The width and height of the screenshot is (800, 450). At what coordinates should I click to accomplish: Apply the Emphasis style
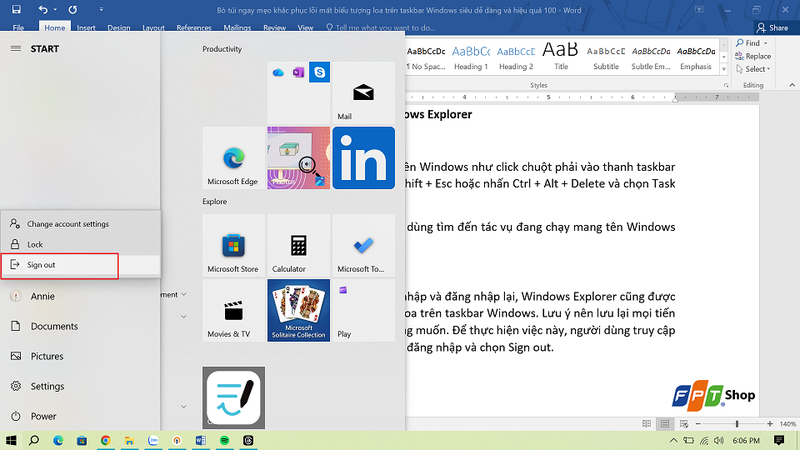click(695, 57)
